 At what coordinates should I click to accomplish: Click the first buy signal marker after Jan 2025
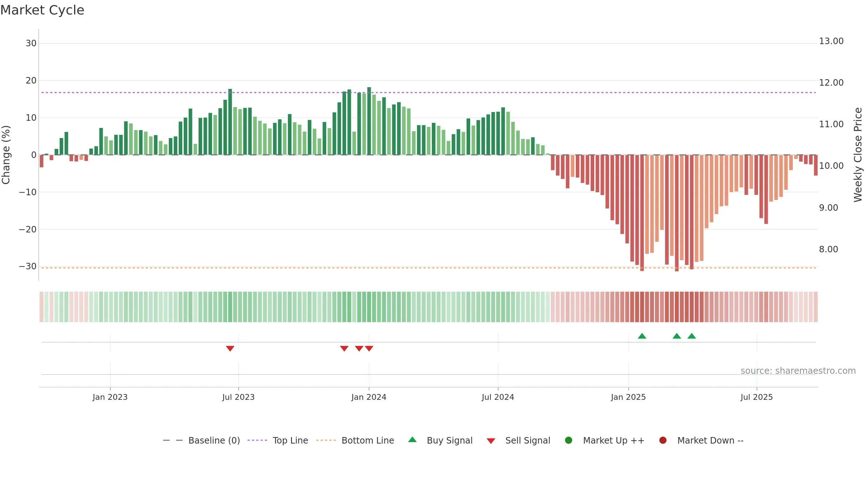[642, 336]
